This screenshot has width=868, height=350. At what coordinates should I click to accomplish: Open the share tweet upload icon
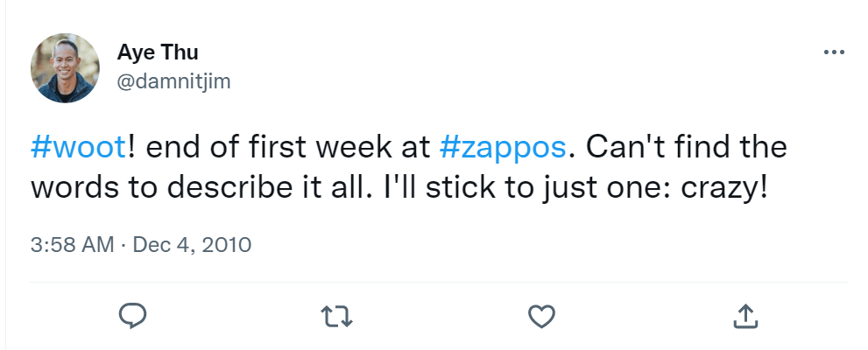745,315
